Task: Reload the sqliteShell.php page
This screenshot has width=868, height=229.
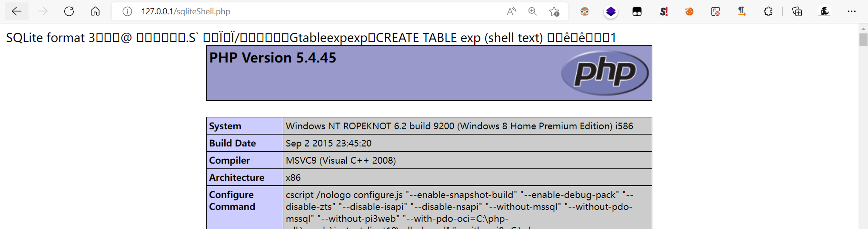Action: [69, 11]
